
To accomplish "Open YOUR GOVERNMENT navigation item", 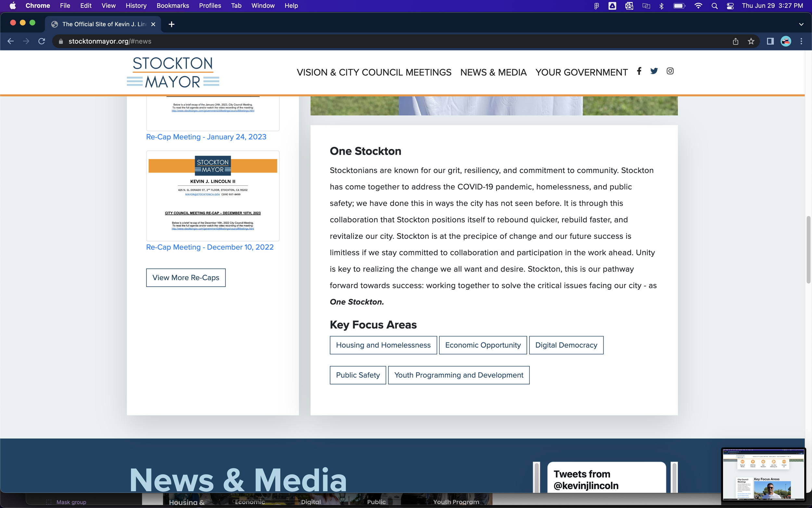I will pos(581,72).
